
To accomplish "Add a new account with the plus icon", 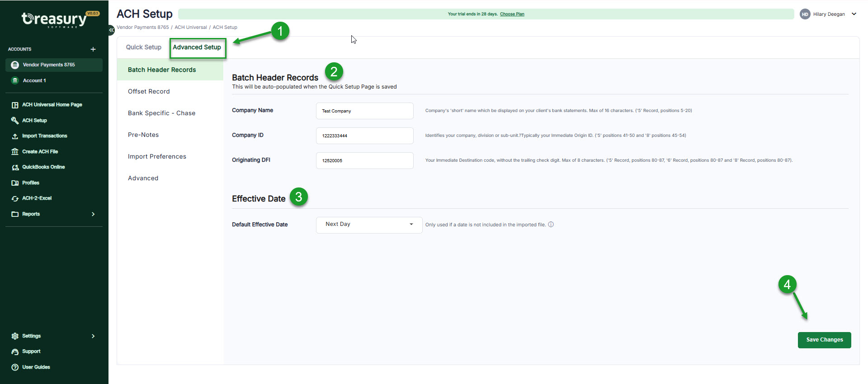I will 93,49.
